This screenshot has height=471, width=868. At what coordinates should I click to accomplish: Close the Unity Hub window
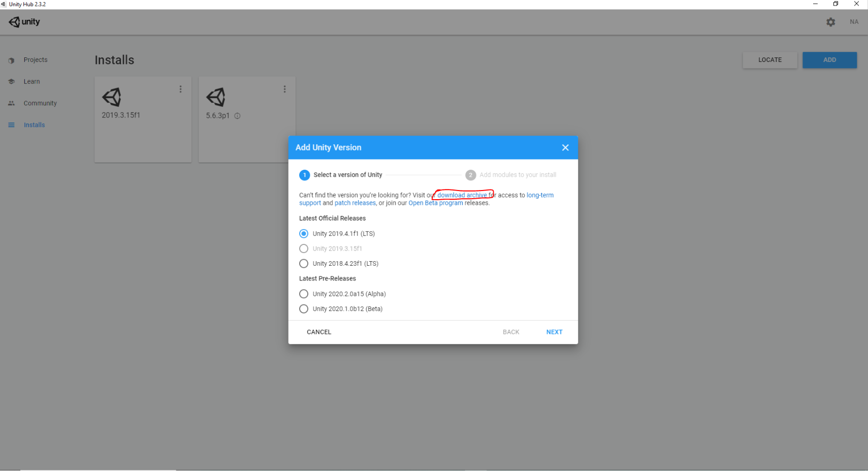tap(856, 4)
